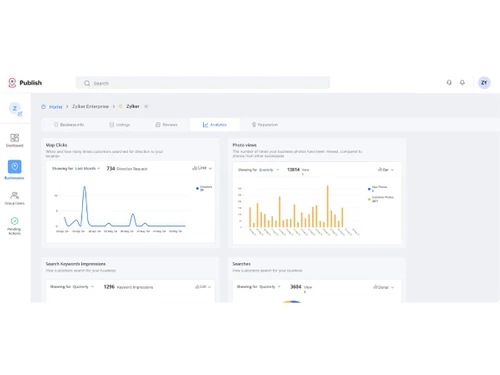Open Zylker Enterprise breadcrumb link

click(x=90, y=106)
